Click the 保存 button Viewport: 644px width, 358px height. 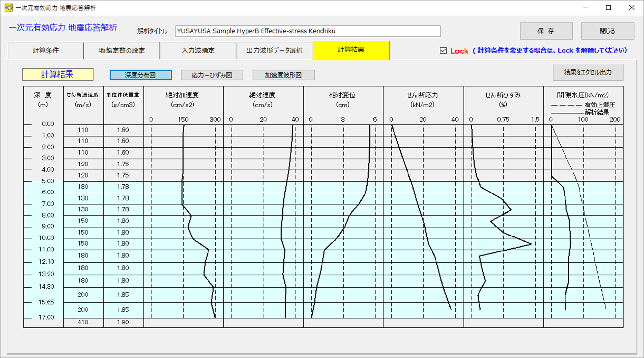[x=546, y=31]
